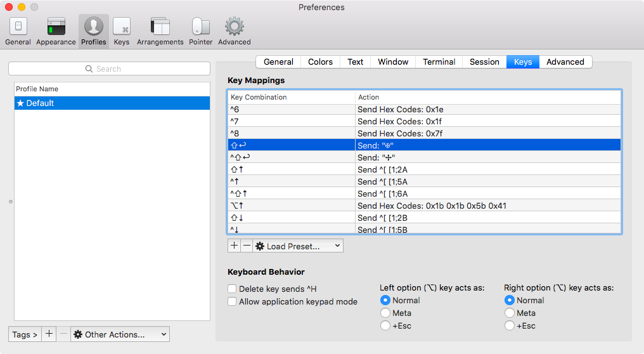Select the Send ^[ [1;2B row
The image size is (644, 354).
[424, 218]
